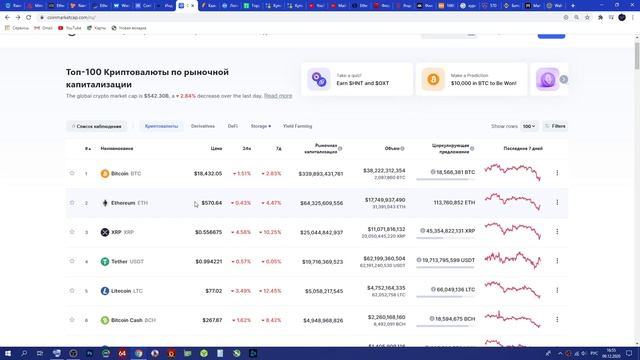
Task: Bookmark this page with the star icon
Action: pyautogui.click(x=587, y=18)
